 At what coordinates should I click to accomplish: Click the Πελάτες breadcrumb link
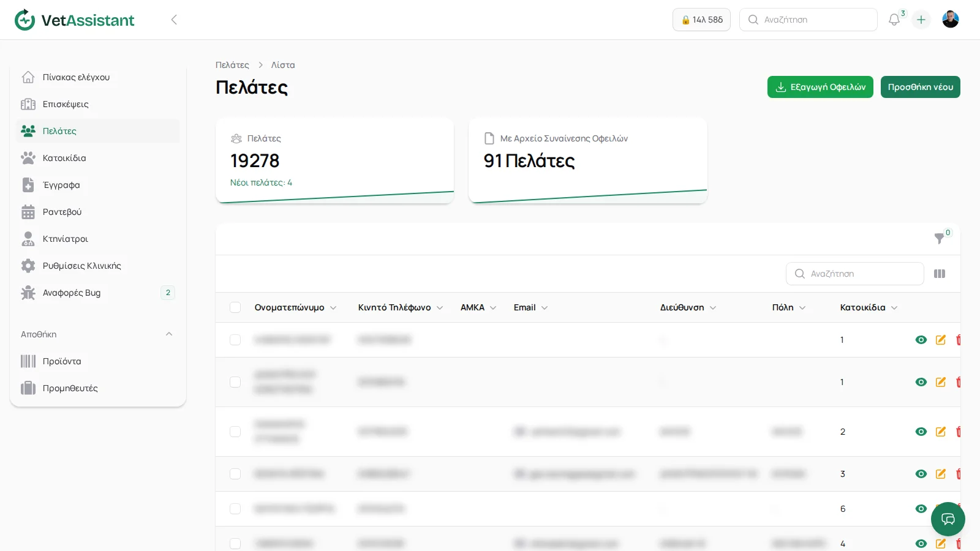point(232,65)
